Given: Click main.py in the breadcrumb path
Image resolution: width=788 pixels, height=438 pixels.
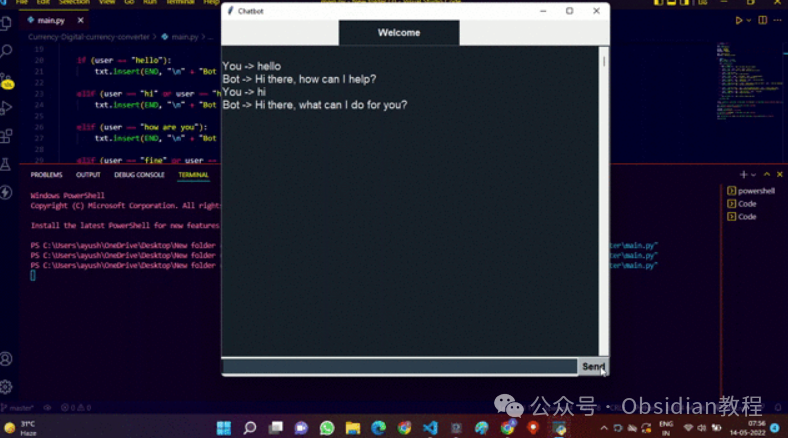Looking at the screenshot, I should [x=185, y=37].
